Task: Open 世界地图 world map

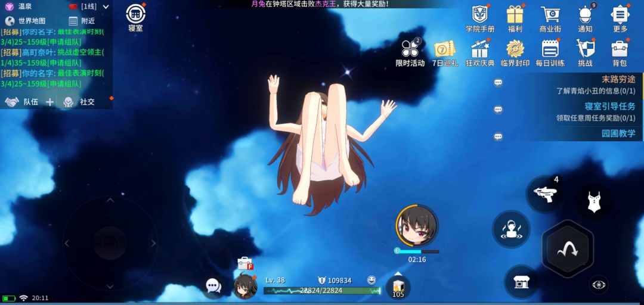Action: tap(26, 21)
